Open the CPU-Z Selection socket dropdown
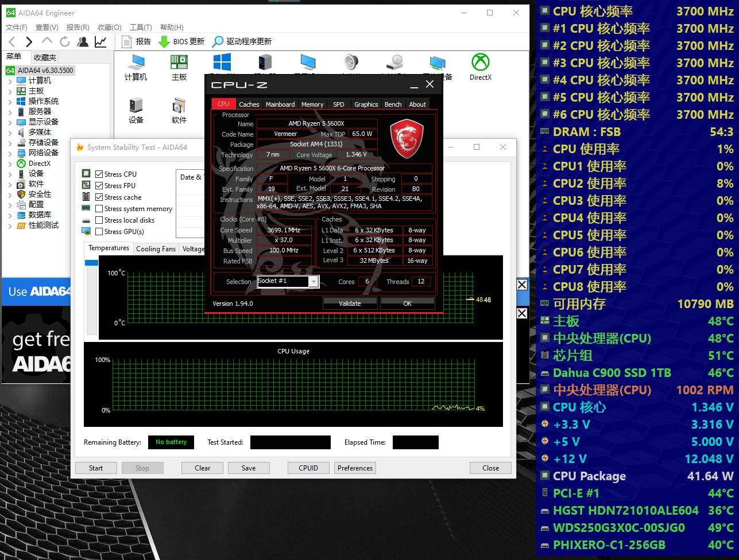This screenshot has width=739, height=560. click(313, 281)
